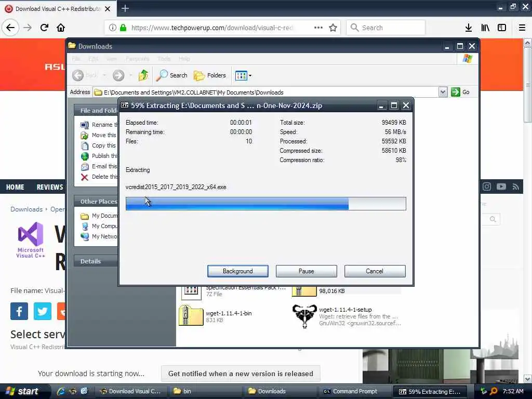Share page on Twitter icon

[43, 311]
